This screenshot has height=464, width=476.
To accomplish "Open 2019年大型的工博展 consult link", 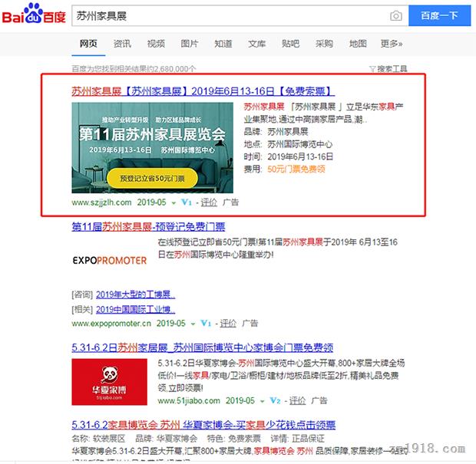I will (135, 295).
